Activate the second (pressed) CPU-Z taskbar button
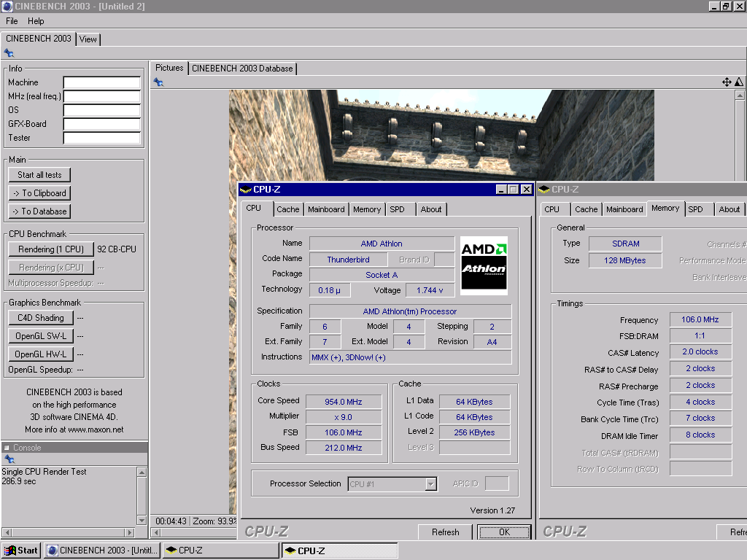Viewport: 747px width, 560px height. click(x=340, y=551)
